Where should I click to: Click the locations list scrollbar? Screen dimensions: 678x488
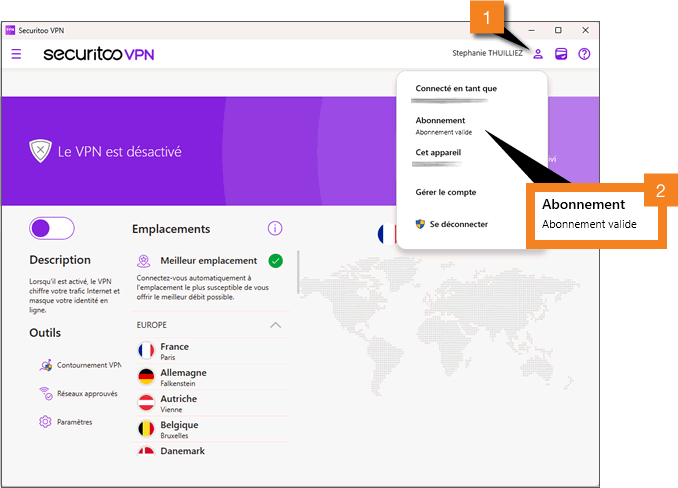pyautogui.click(x=298, y=272)
